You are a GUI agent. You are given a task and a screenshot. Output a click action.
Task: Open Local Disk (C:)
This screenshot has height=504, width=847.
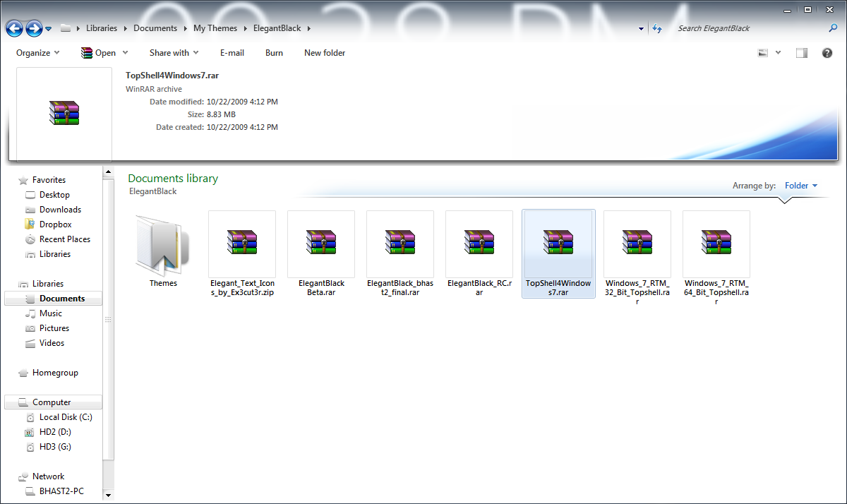tap(66, 417)
